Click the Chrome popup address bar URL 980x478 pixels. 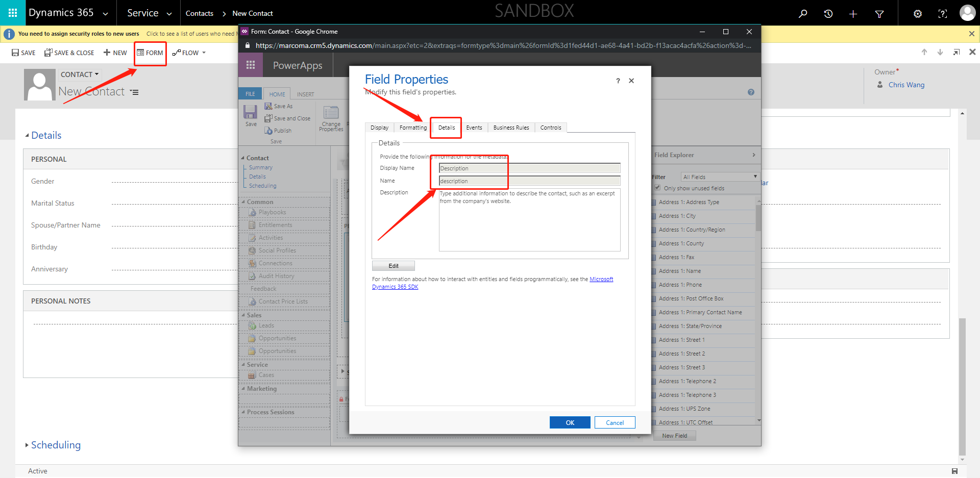503,45
